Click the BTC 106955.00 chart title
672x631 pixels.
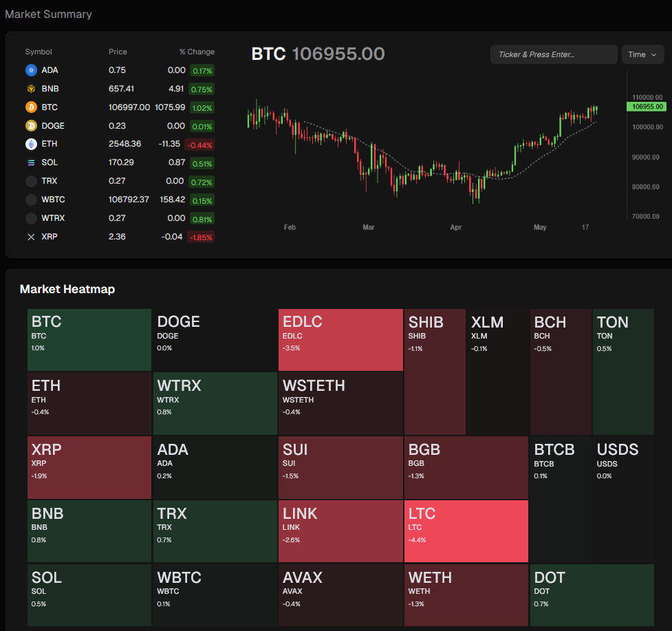(318, 54)
